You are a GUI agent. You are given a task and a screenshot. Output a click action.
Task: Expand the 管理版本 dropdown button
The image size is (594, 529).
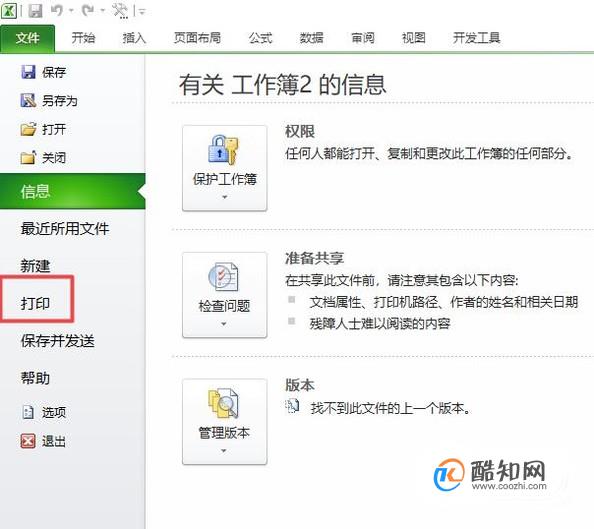pyautogui.click(x=225, y=422)
